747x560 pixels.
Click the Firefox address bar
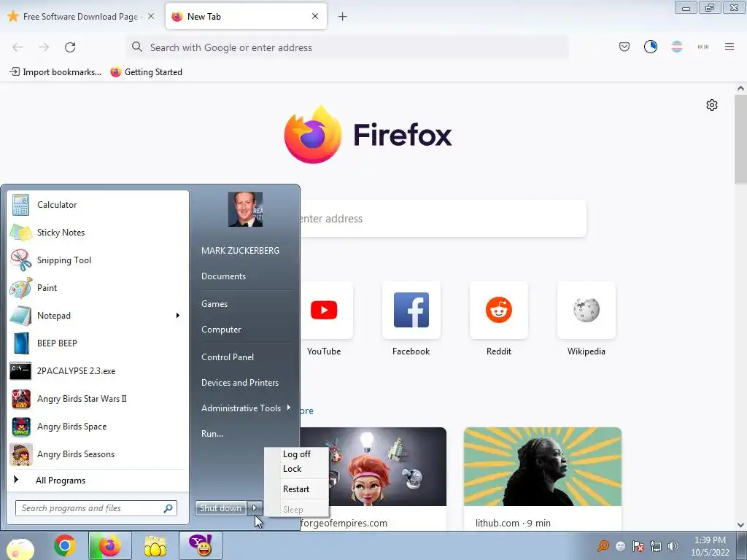347,47
